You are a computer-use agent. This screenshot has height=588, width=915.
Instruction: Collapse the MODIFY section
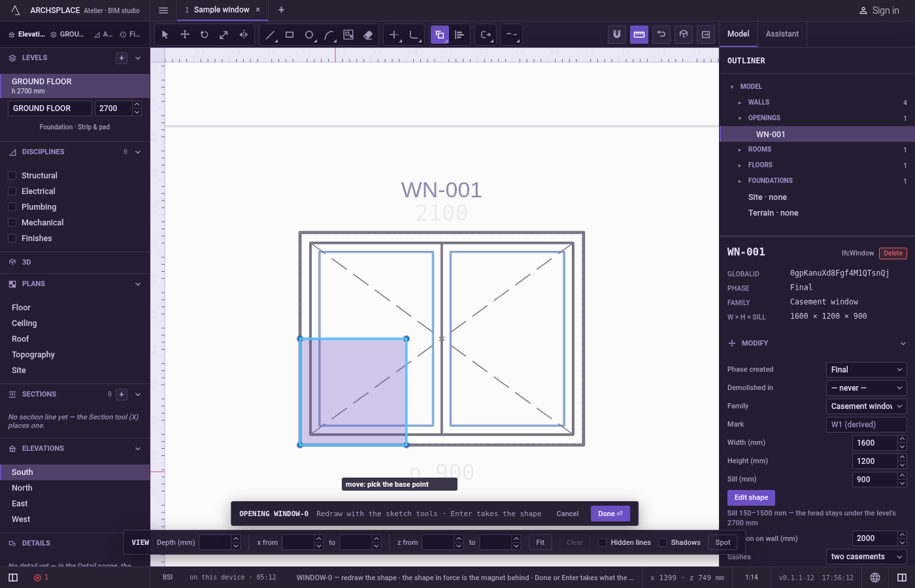[x=903, y=344]
